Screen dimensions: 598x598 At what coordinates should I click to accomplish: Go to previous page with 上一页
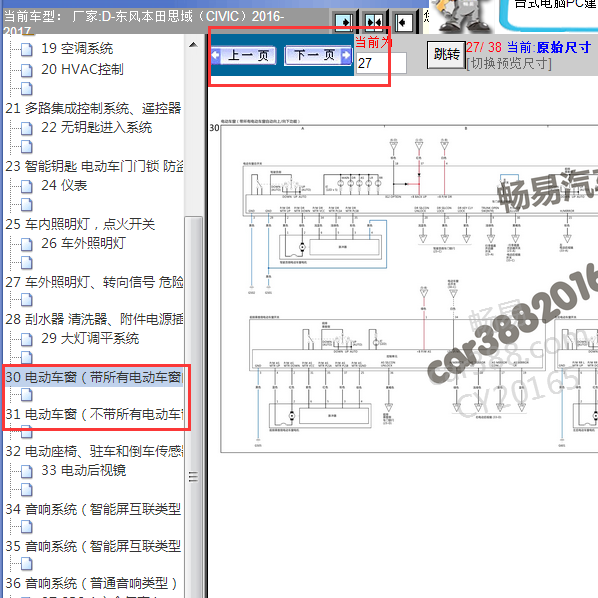coord(244,56)
